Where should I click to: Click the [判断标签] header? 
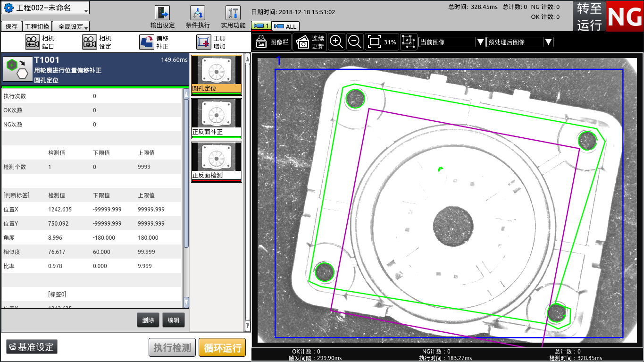tap(17, 195)
